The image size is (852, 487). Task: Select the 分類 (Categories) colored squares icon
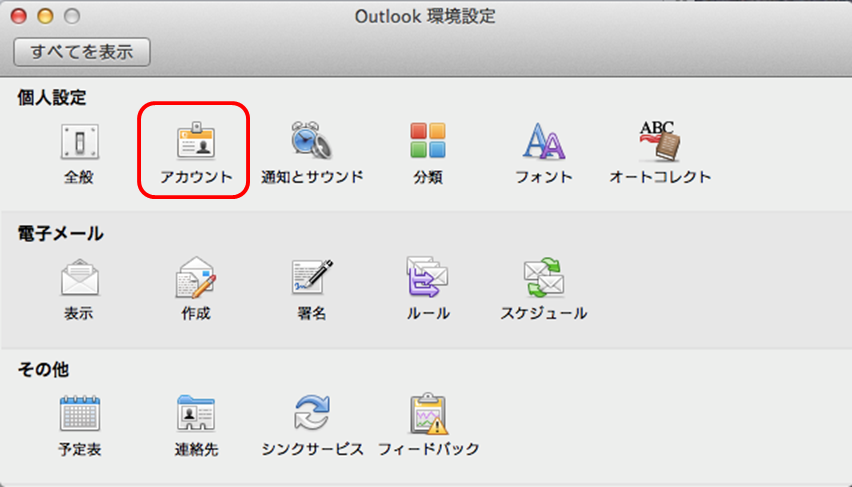428,143
